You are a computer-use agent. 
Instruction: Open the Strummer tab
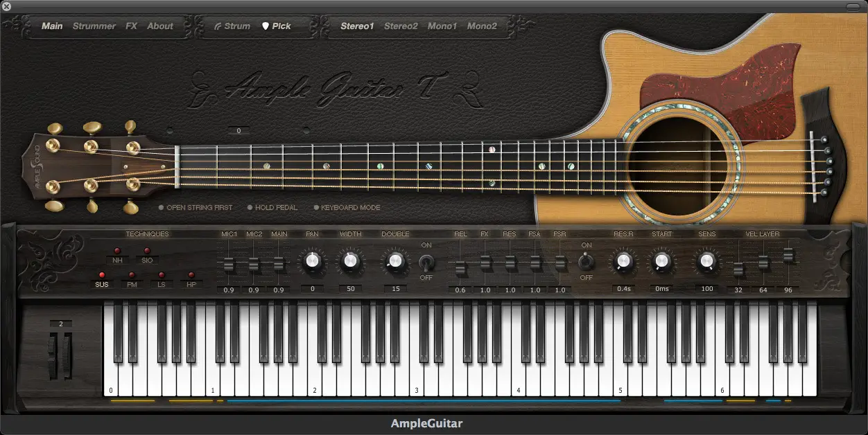94,26
